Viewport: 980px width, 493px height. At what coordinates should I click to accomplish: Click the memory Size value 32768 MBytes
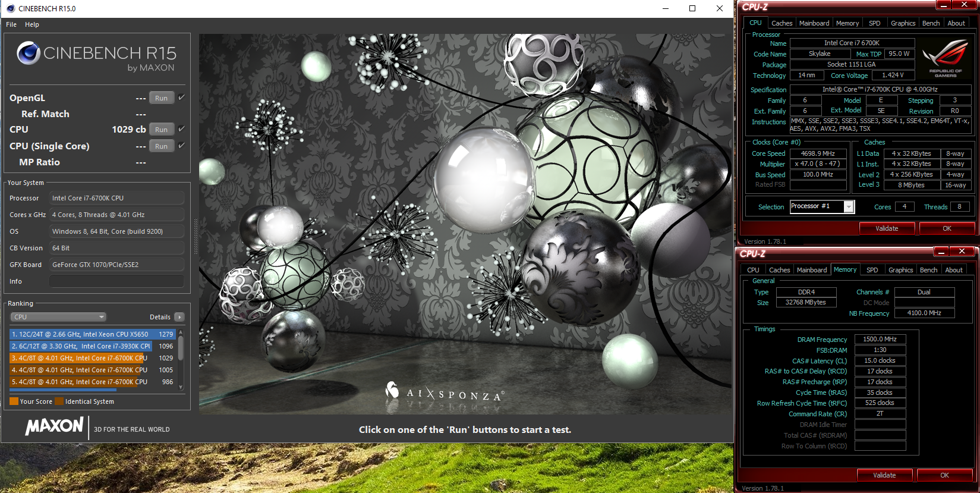tap(806, 302)
